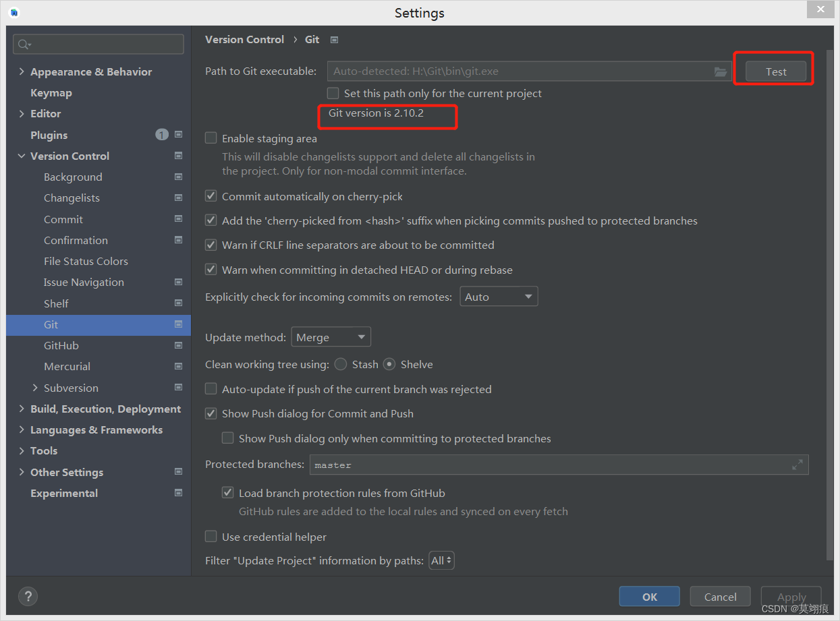This screenshot has width=840, height=621.
Task: Expand the Appearance & Behavior section
Action: coord(22,71)
